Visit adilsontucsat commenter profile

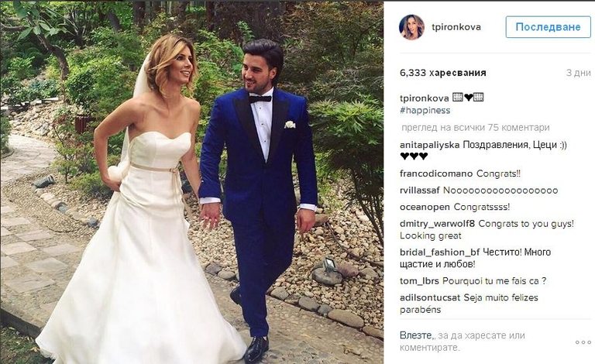click(x=430, y=297)
